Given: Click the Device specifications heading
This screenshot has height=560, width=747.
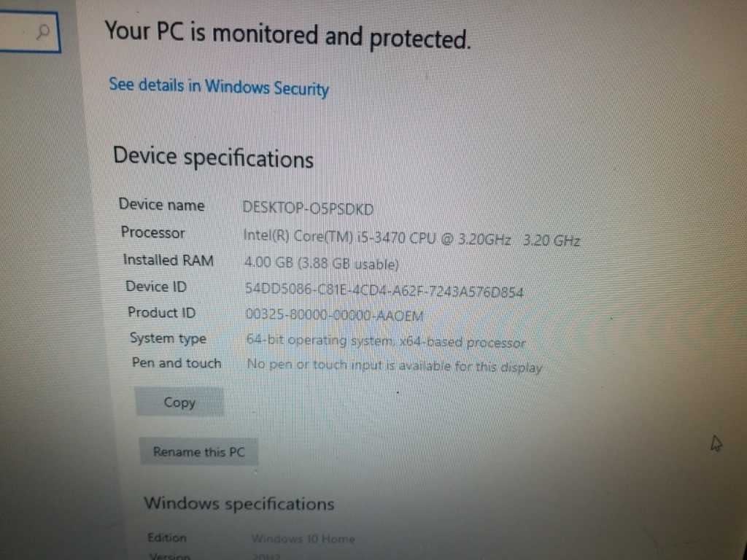Looking at the screenshot, I should click(213, 157).
